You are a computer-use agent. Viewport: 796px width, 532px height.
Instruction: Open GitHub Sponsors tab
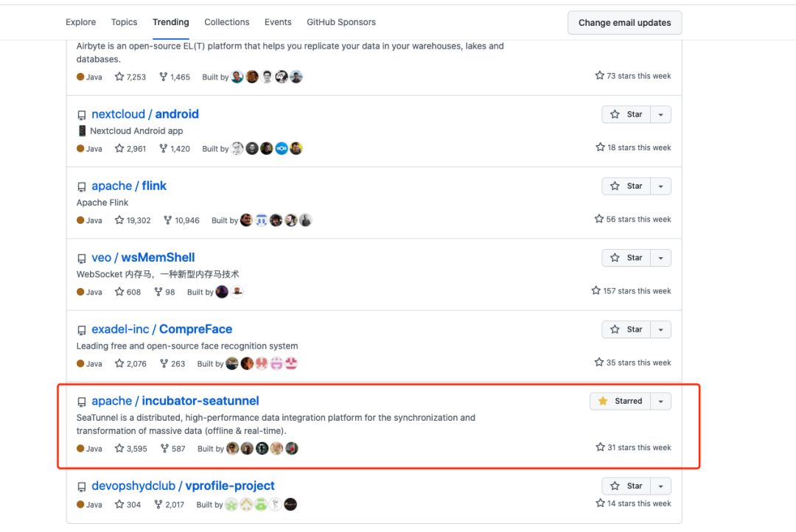tap(341, 22)
